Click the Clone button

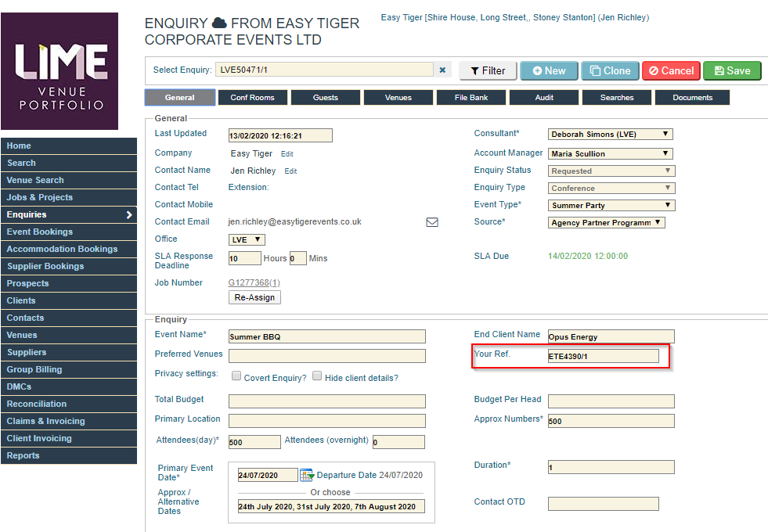611,71
